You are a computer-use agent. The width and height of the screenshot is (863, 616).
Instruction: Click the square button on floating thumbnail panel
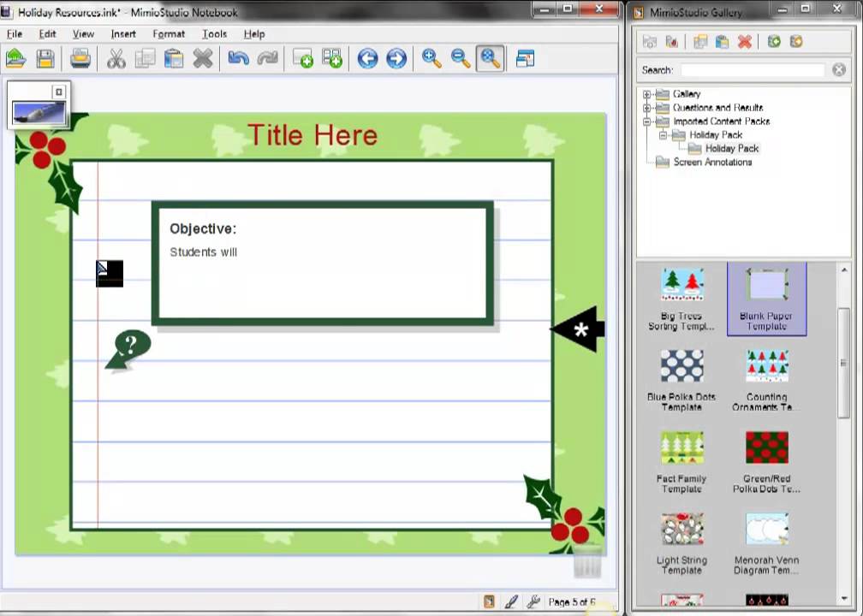click(58, 92)
